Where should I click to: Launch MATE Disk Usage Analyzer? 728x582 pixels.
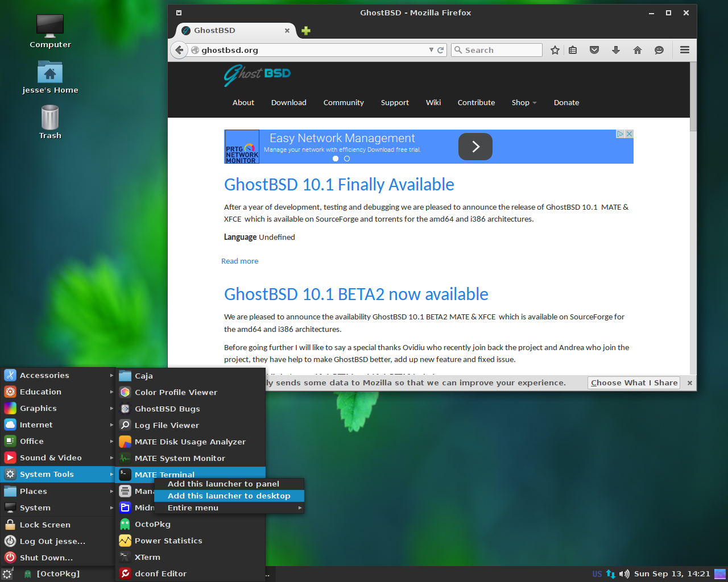(191, 442)
